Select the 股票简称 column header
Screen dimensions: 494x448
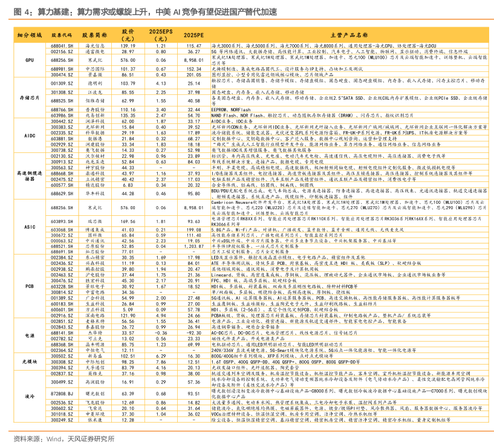click(x=94, y=35)
